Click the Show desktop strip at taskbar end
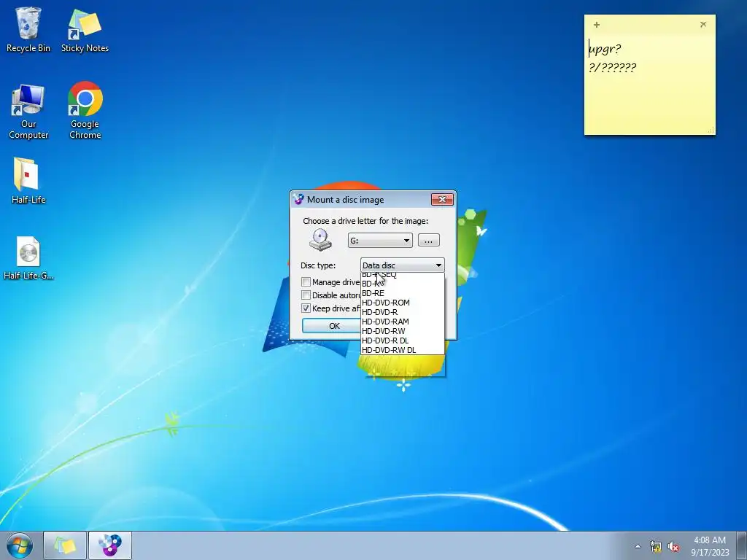This screenshot has width=747, height=560. 742,545
